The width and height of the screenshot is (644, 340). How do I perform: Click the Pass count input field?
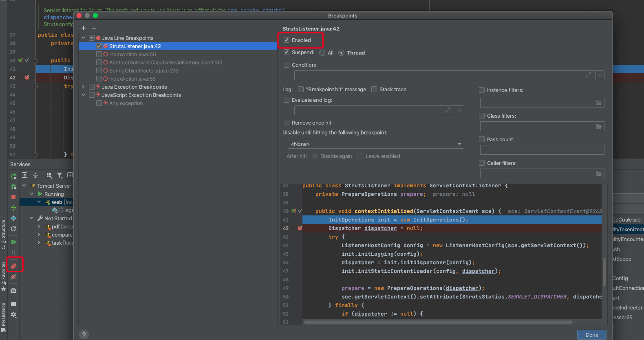[542, 150]
